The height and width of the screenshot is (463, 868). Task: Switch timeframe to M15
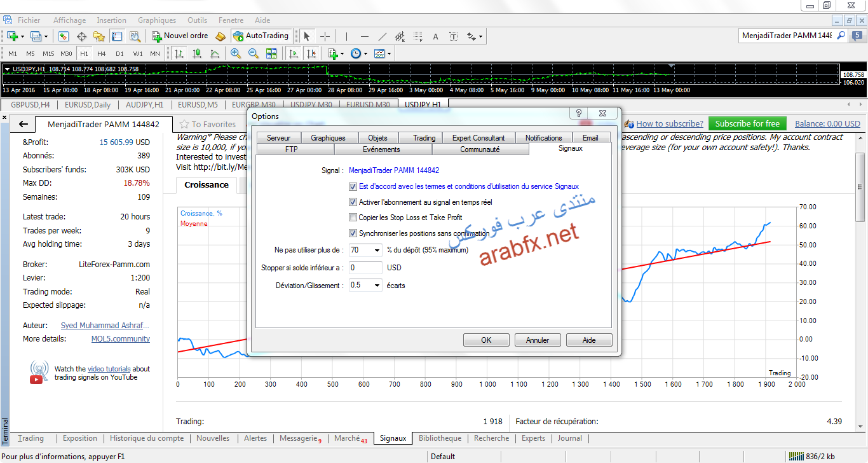pyautogui.click(x=48, y=53)
